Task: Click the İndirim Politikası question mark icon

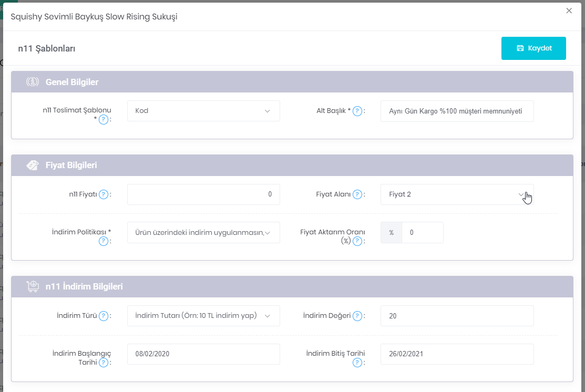Action: 104,241
